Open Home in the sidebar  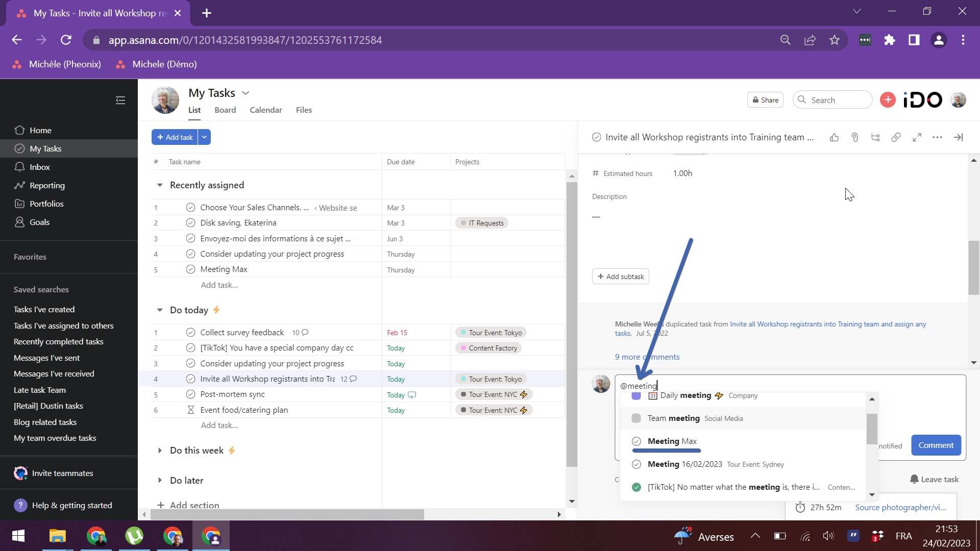click(x=40, y=130)
